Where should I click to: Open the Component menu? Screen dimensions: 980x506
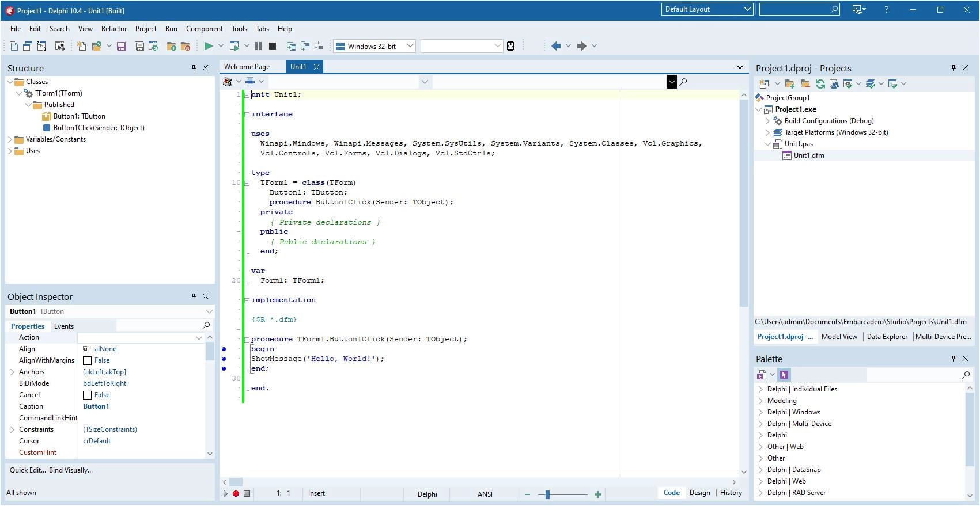[x=205, y=29]
